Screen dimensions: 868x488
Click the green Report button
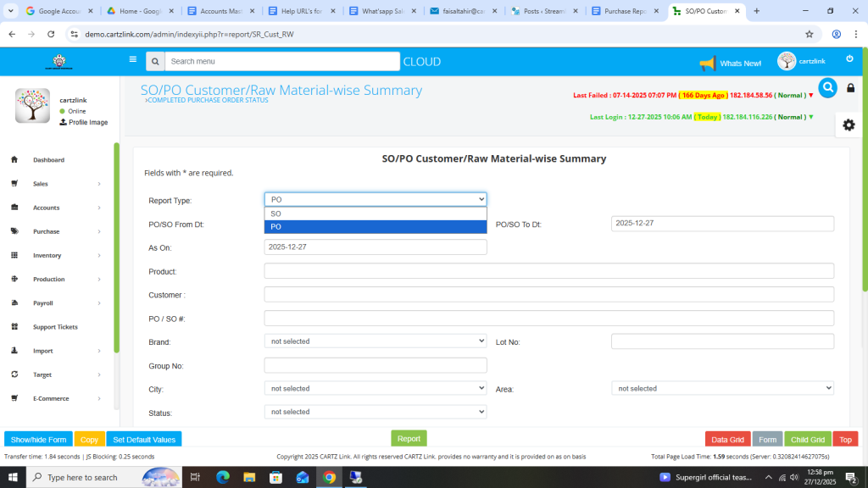point(409,439)
